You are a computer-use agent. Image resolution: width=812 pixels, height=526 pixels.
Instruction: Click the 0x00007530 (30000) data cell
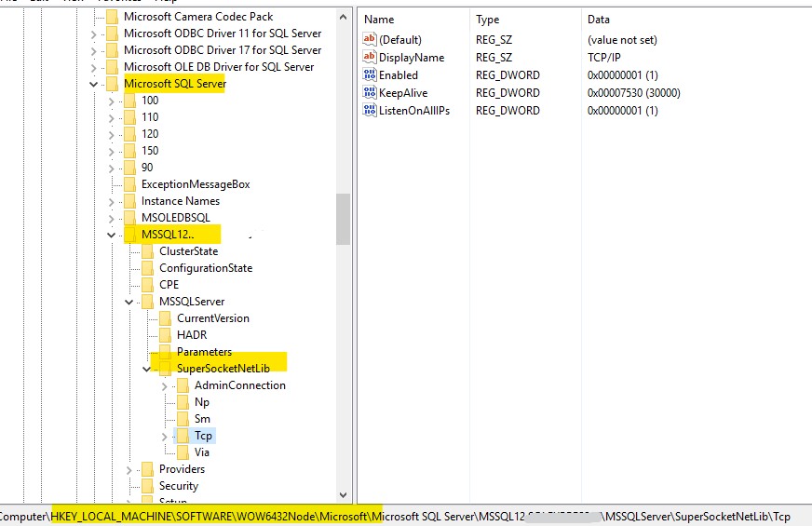[x=634, y=93]
